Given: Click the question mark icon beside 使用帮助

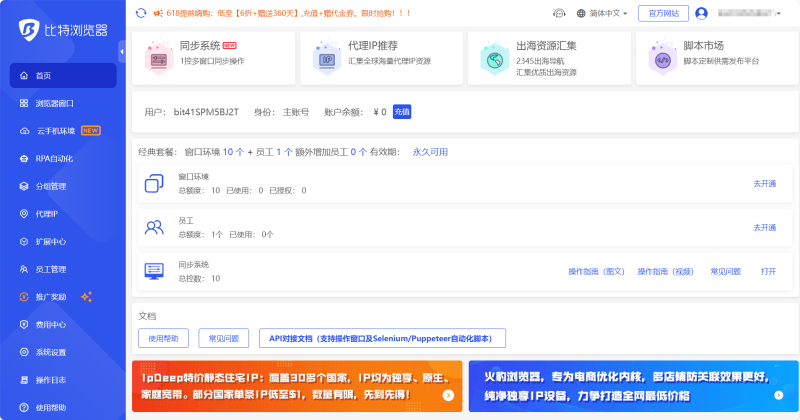Looking at the screenshot, I should point(24,407).
